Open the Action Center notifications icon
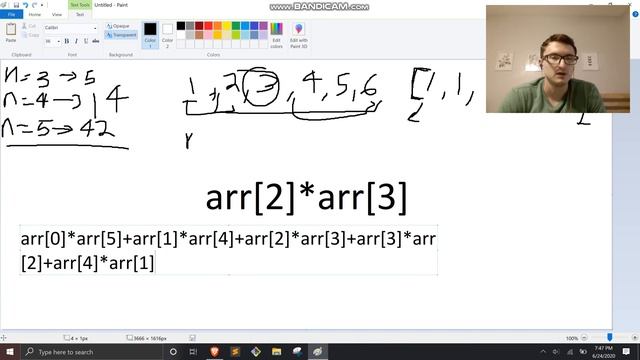640x360 pixels. (x=627, y=352)
